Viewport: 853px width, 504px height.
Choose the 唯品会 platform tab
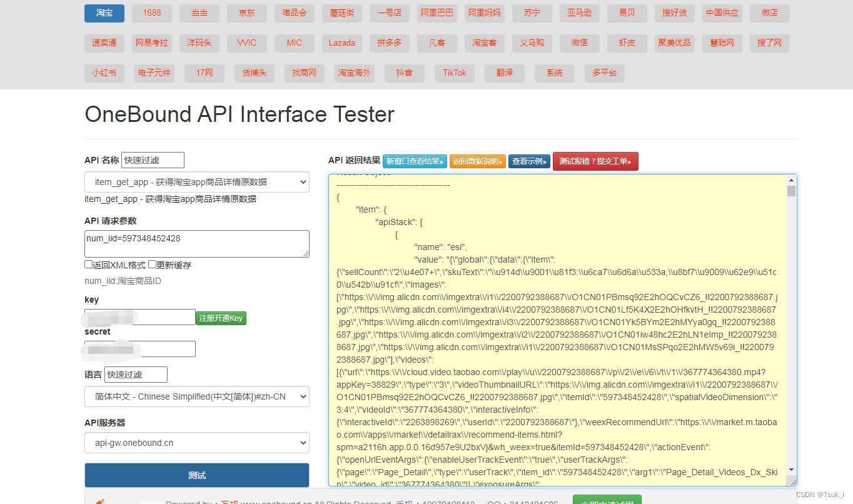click(x=295, y=13)
